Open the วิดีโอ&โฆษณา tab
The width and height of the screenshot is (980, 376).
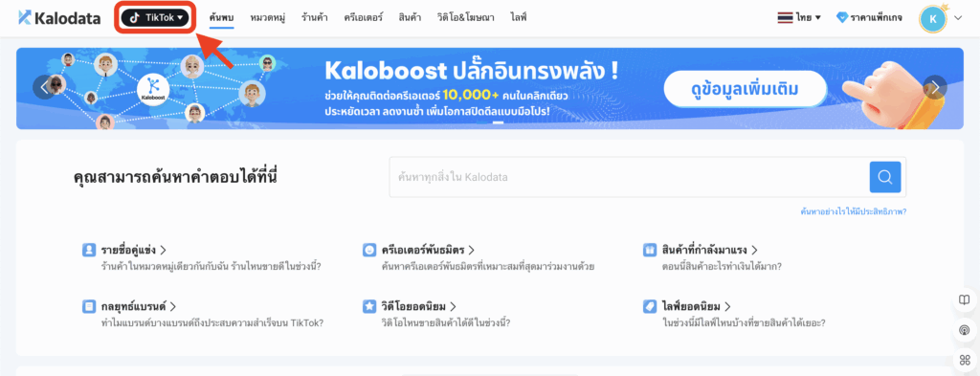tap(466, 17)
